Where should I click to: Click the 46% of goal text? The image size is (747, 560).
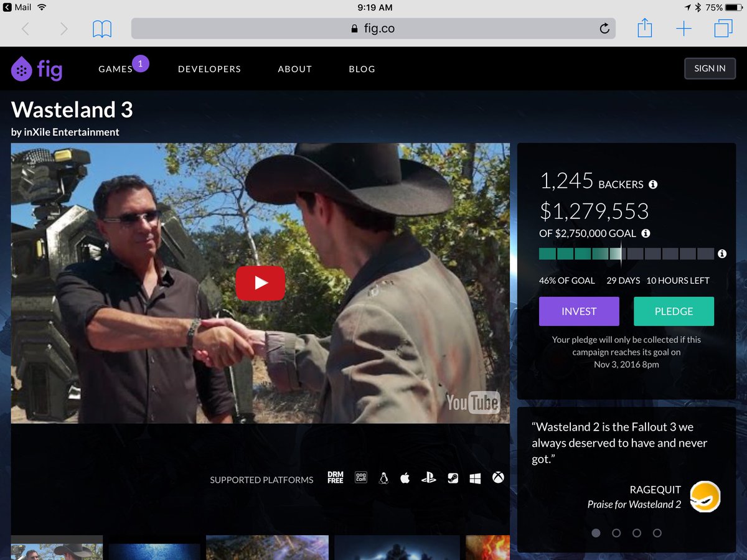tap(567, 281)
